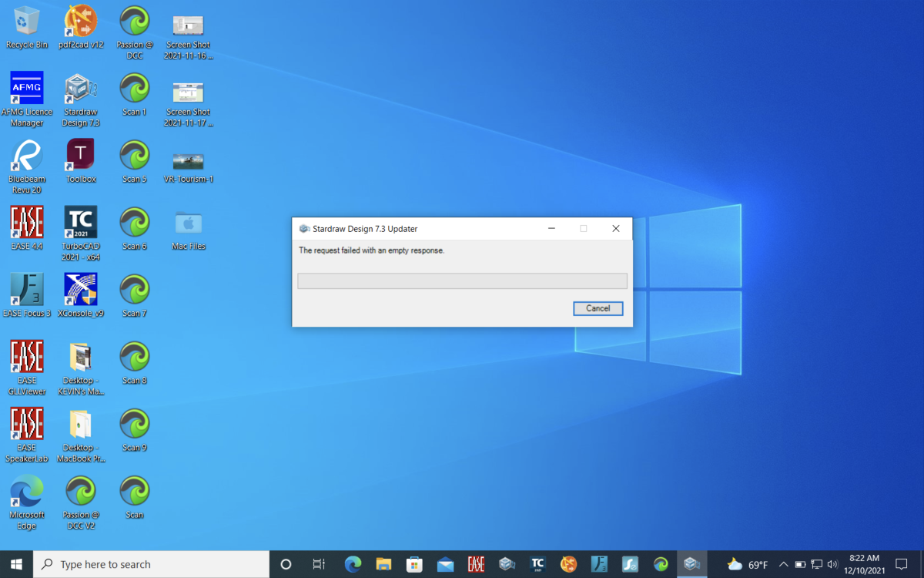Select the TurboCAD 2021 desktop shortcut
The image size is (924, 578).
coord(81,224)
